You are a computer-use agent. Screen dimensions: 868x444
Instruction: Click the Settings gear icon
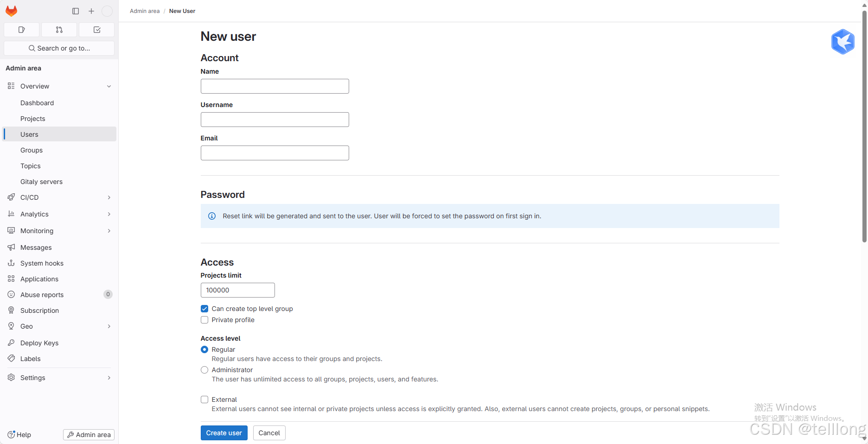[11, 377]
